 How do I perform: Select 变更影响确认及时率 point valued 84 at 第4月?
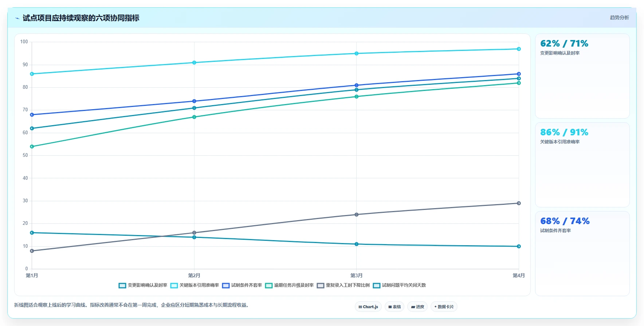[x=519, y=79]
